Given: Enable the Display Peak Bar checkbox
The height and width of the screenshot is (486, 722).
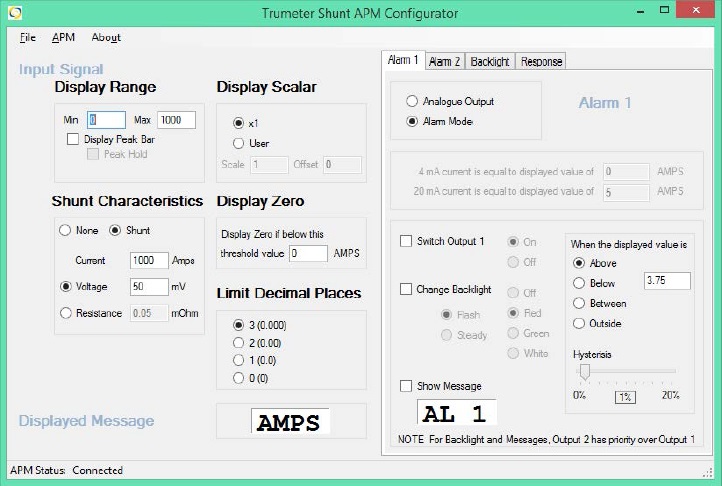Looking at the screenshot, I should click(x=73, y=139).
